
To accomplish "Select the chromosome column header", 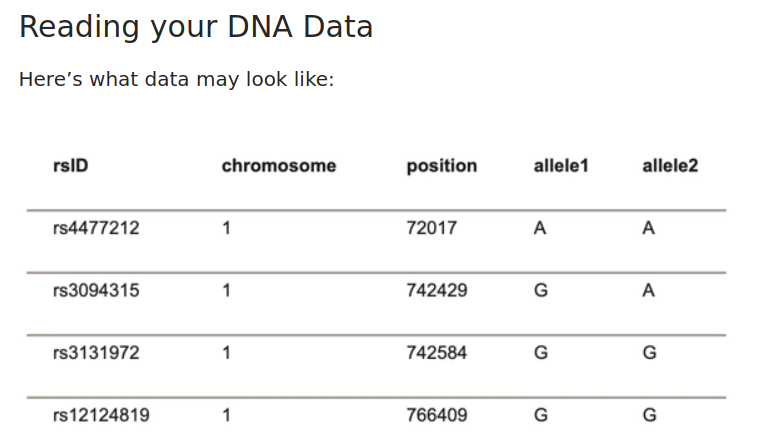I will (278, 166).
